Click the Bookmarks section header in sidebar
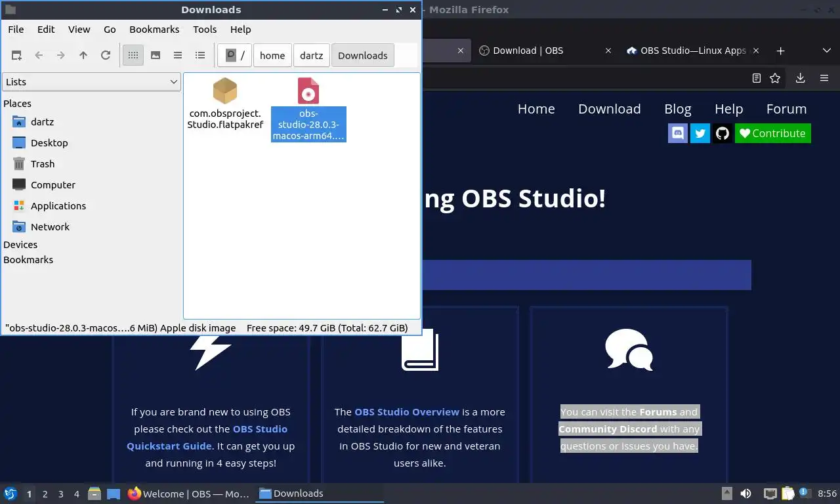Screen dimensions: 840x504 (28, 260)
